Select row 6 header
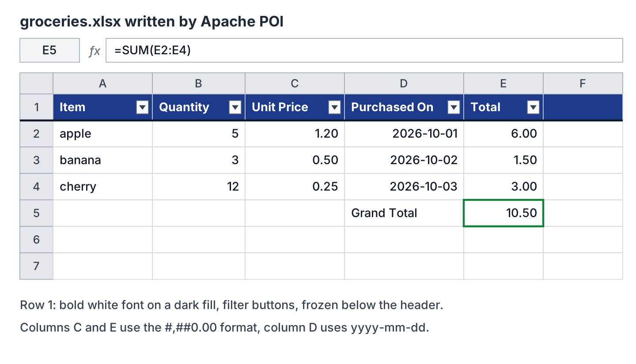 pyautogui.click(x=36, y=240)
